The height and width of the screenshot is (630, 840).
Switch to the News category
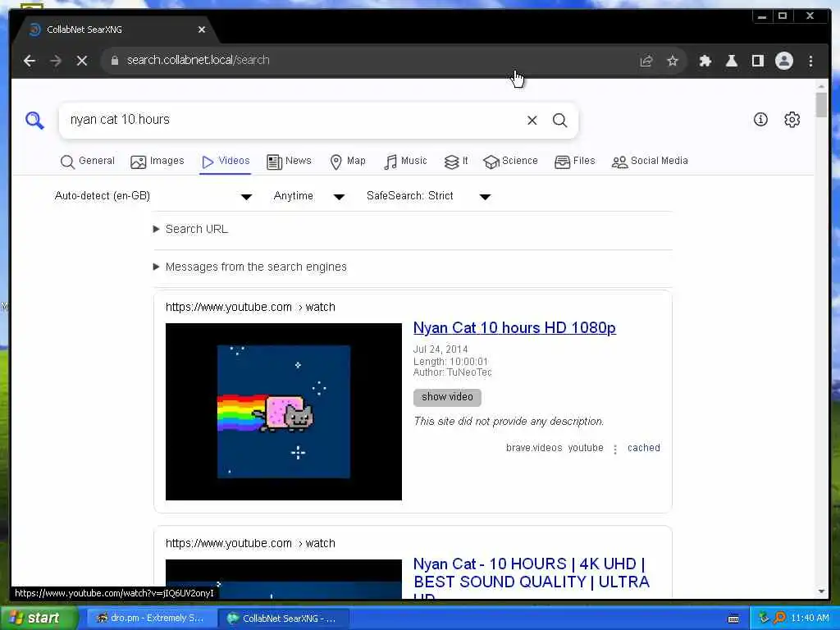(289, 162)
